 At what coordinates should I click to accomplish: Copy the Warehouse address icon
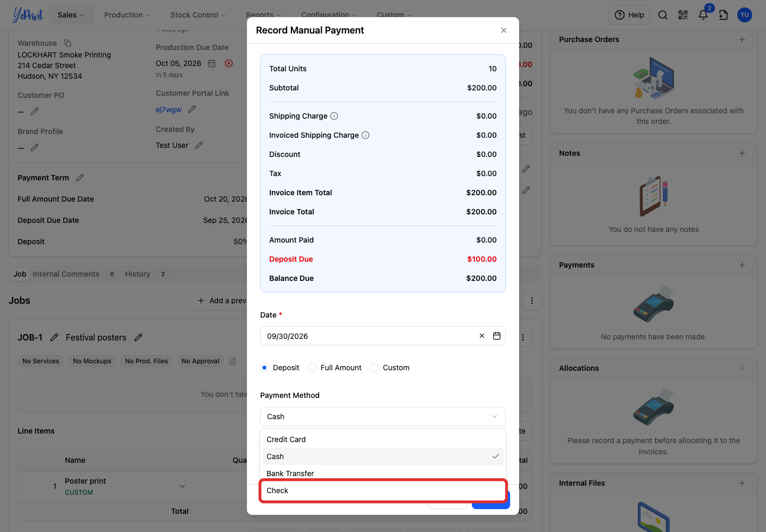[x=68, y=43]
